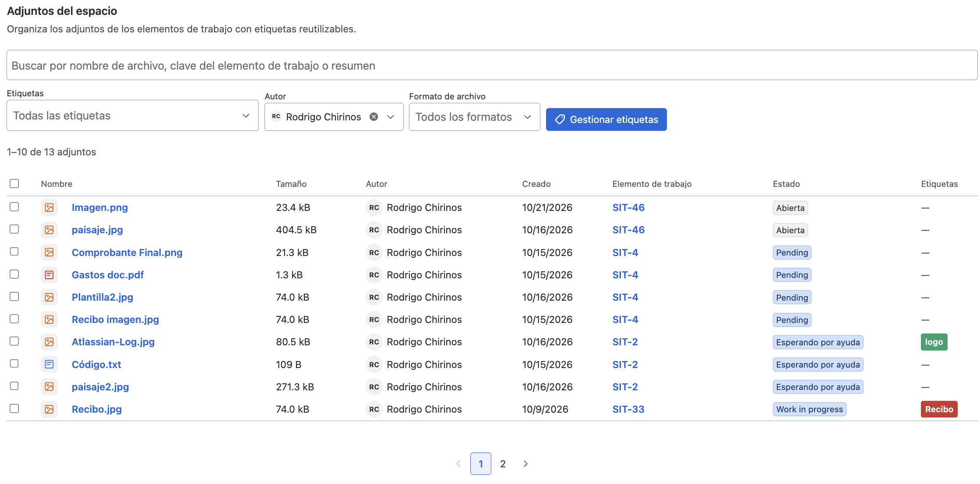Select page 1 in pagination
This screenshot has width=980, height=484.
[x=481, y=464]
